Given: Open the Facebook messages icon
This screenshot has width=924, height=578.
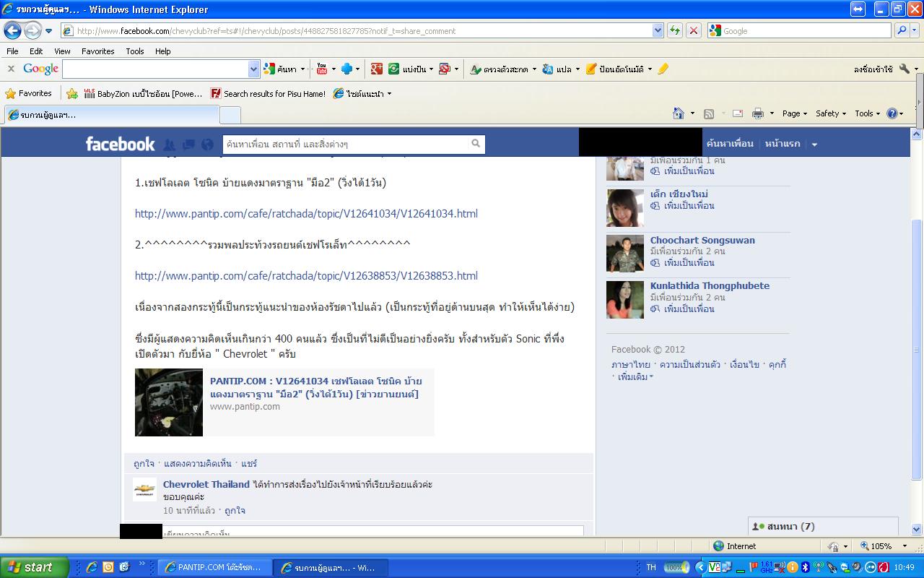Looking at the screenshot, I should click(188, 144).
